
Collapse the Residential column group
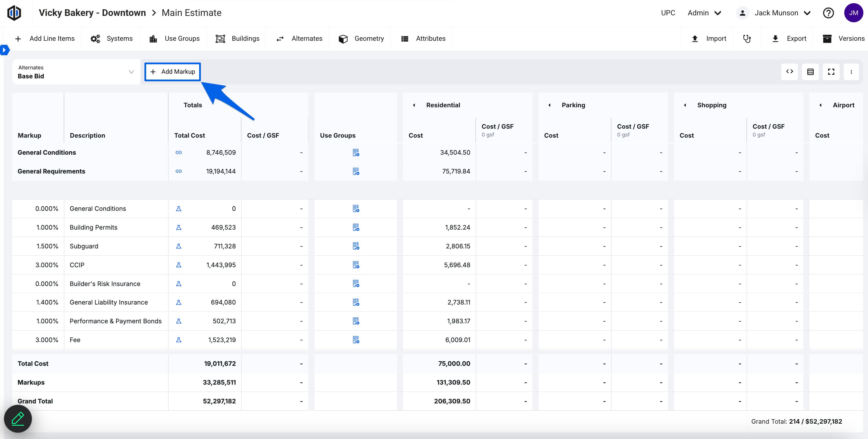(414, 105)
